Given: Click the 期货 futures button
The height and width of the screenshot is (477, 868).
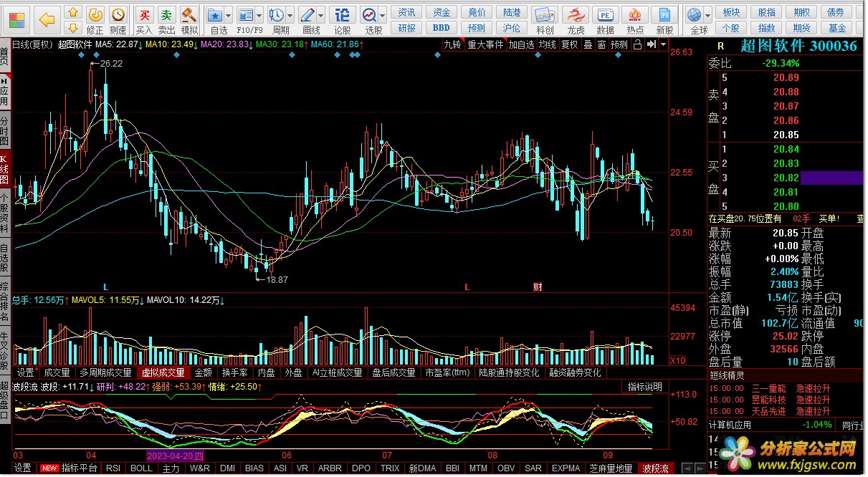Looking at the screenshot, I should pyautogui.click(x=802, y=28).
